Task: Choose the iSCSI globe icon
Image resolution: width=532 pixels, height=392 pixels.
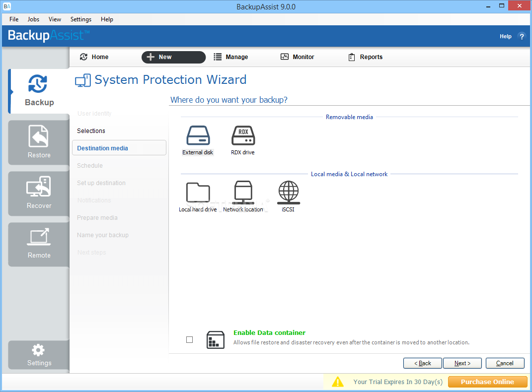Action: point(289,192)
